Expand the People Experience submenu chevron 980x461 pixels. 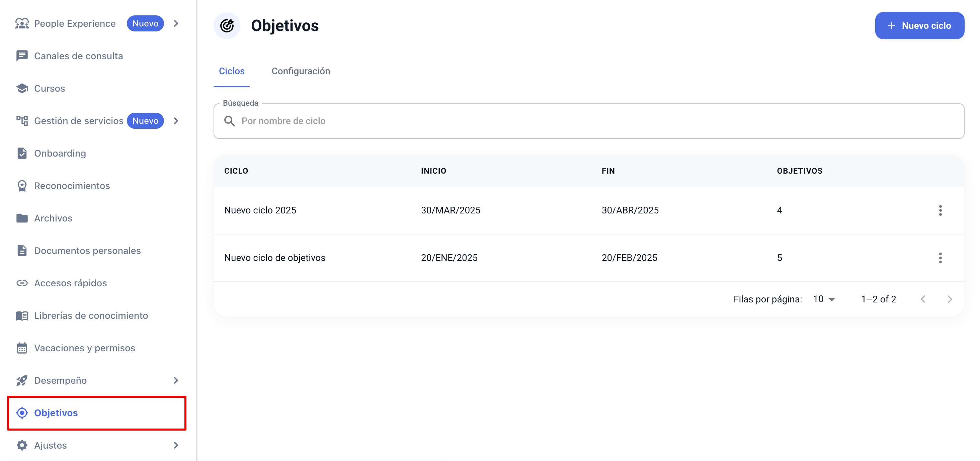pyautogui.click(x=176, y=23)
